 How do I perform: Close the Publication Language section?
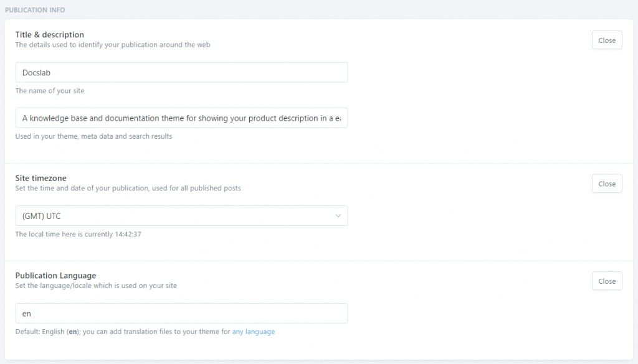pyautogui.click(x=606, y=281)
